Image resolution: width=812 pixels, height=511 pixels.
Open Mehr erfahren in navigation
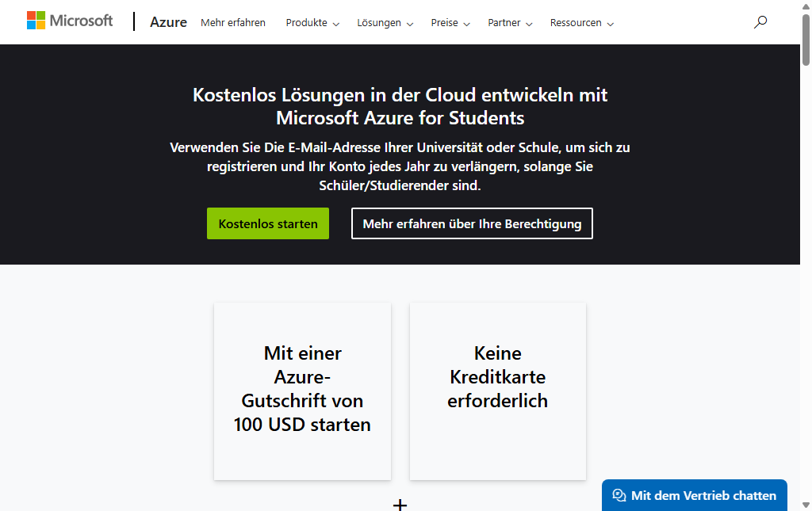233,23
